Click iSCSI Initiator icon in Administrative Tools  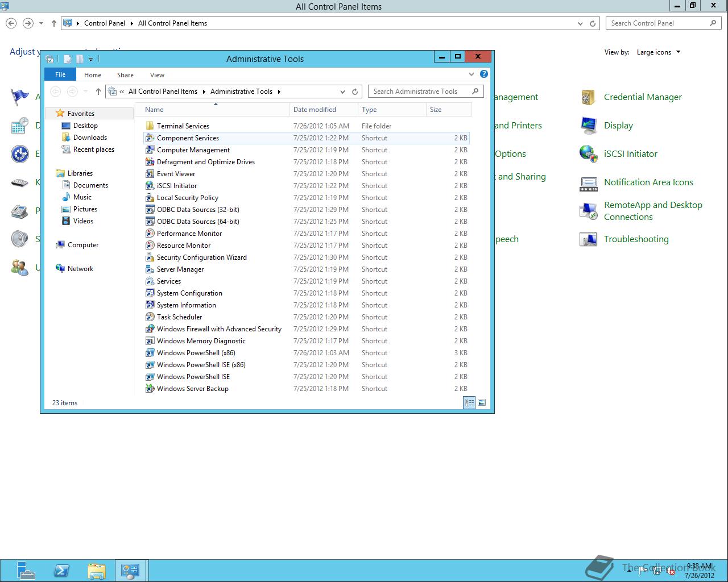click(x=150, y=186)
